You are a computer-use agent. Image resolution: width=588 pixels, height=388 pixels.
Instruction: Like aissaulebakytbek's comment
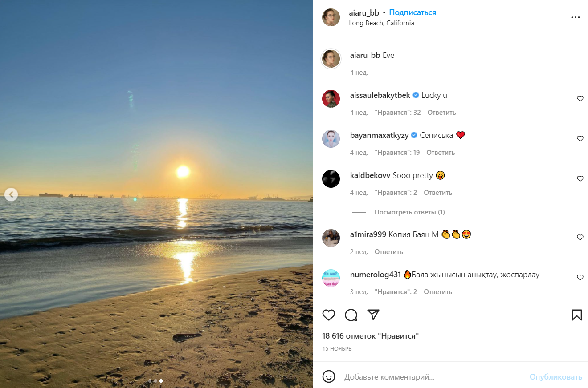click(x=580, y=99)
